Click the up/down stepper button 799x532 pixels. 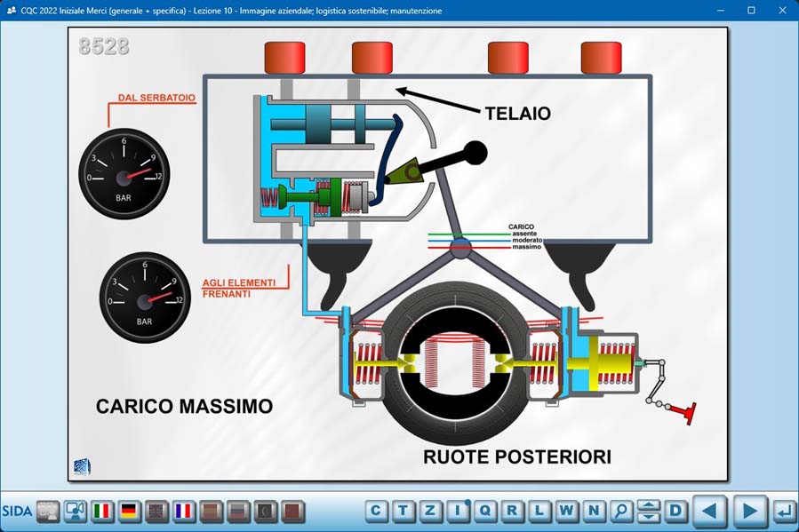coord(649,511)
